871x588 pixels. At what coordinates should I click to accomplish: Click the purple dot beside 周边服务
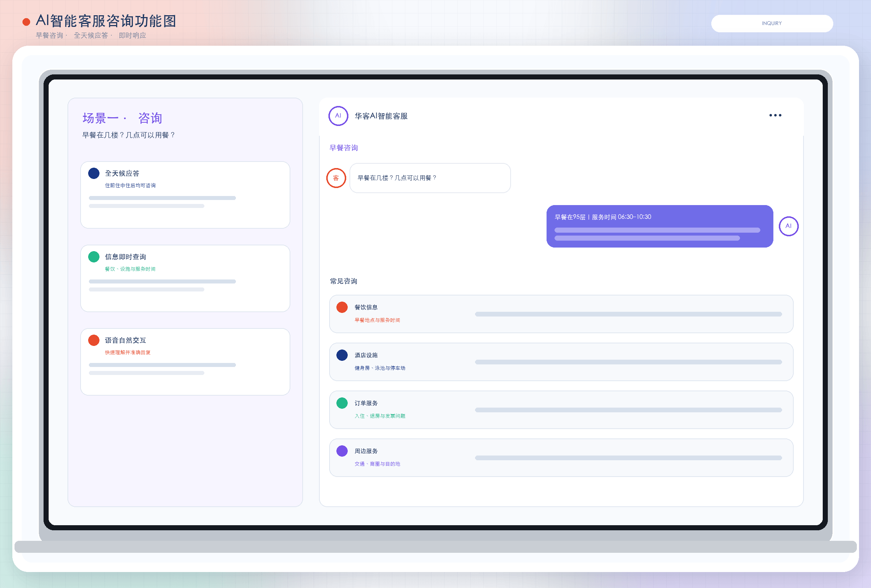click(x=342, y=451)
